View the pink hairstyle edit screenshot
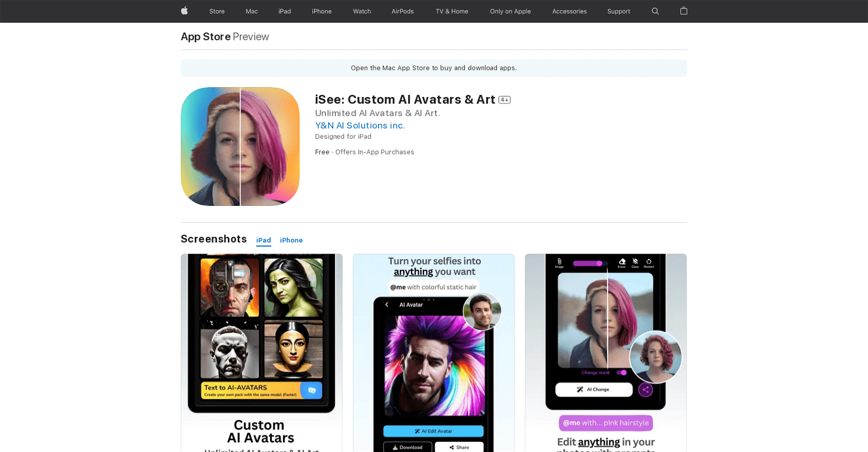 pos(605,352)
